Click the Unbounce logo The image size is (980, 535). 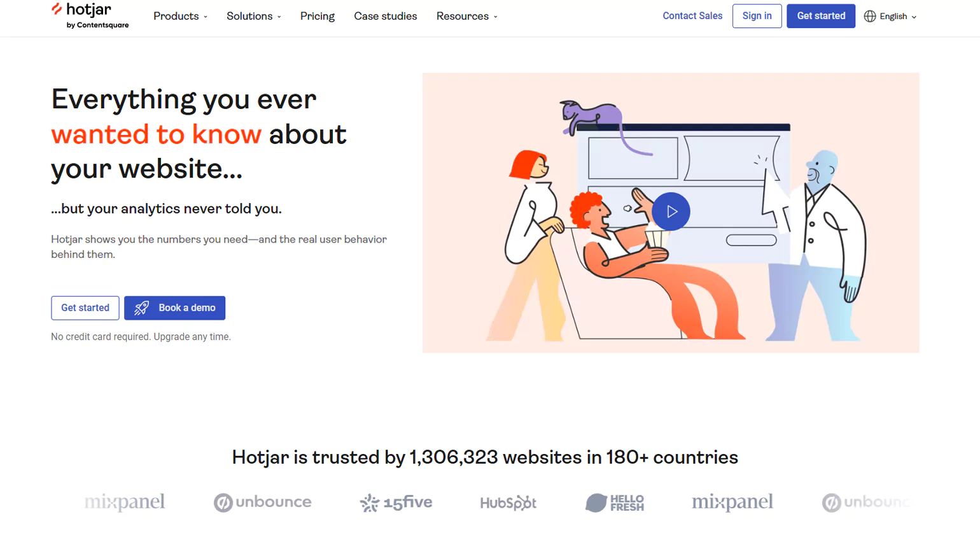[262, 503]
